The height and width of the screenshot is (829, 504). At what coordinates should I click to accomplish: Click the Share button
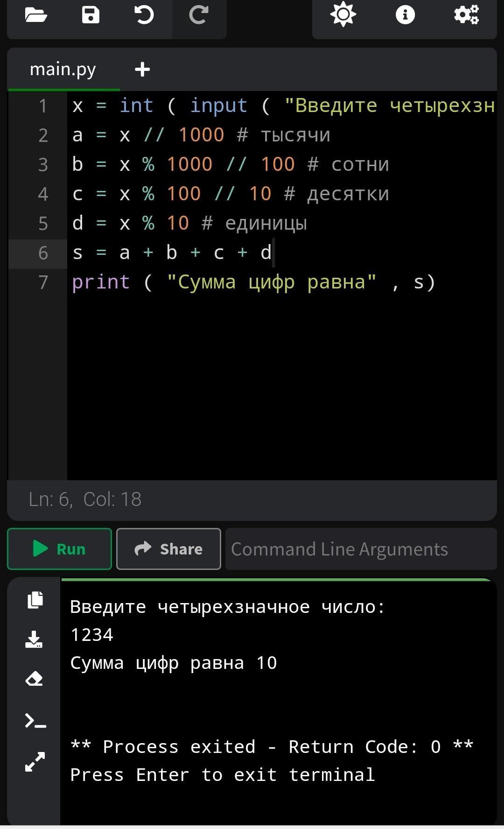(168, 549)
